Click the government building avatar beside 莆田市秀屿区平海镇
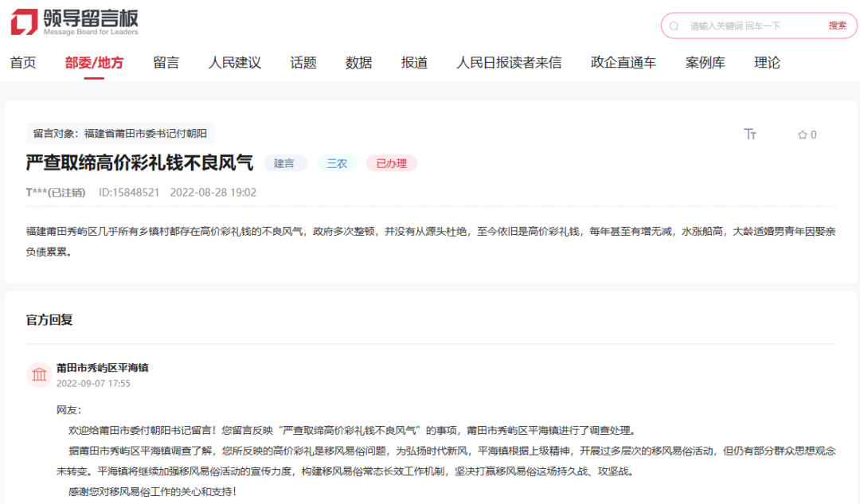Image resolution: width=860 pixels, height=504 pixels. click(39, 374)
